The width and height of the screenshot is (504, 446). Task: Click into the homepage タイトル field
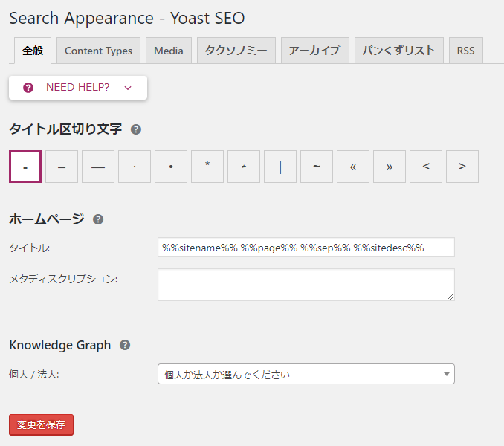tap(306, 248)
